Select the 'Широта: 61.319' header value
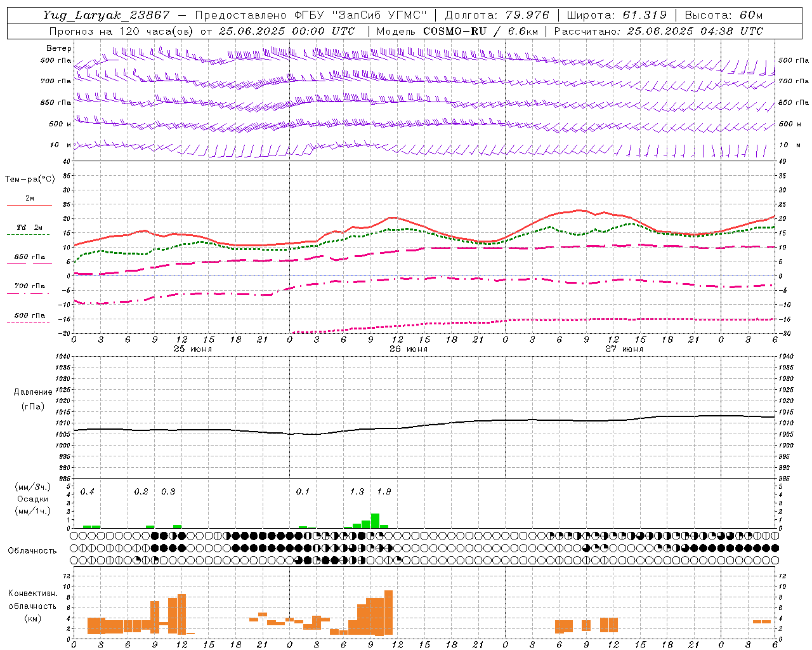The width and height of the screenshot is (812, 650). 617,15
